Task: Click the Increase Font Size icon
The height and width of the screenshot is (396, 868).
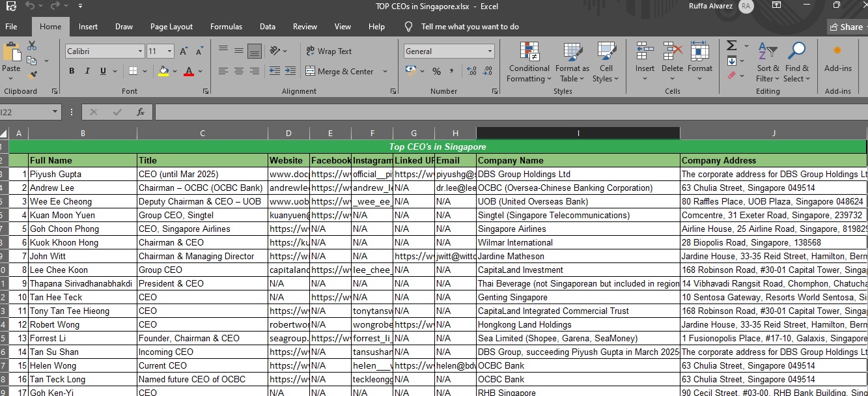Action: click(x=184, y=51)
